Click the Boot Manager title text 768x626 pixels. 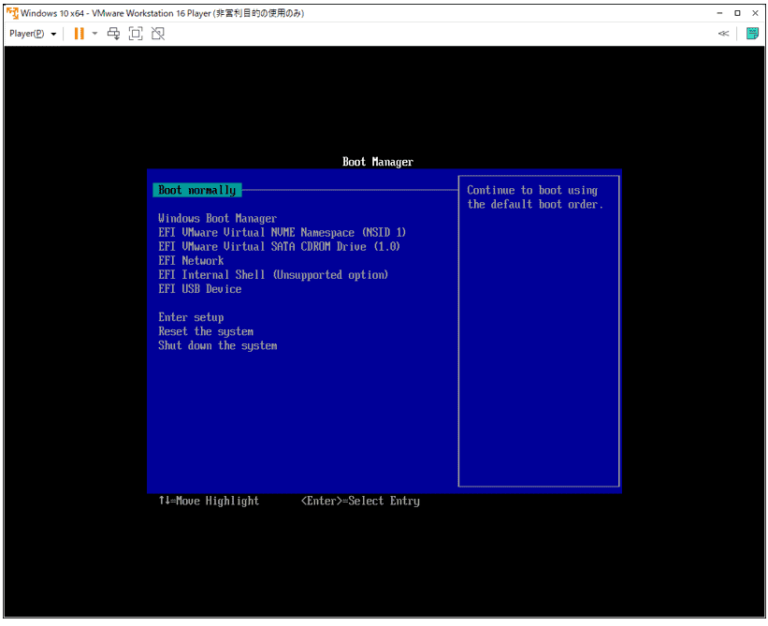coord(378,162)
